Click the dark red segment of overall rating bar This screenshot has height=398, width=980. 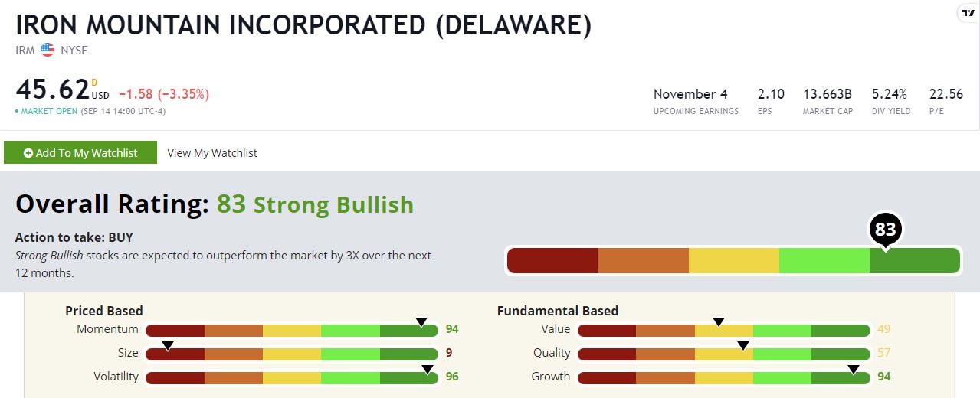pos(552,261)
